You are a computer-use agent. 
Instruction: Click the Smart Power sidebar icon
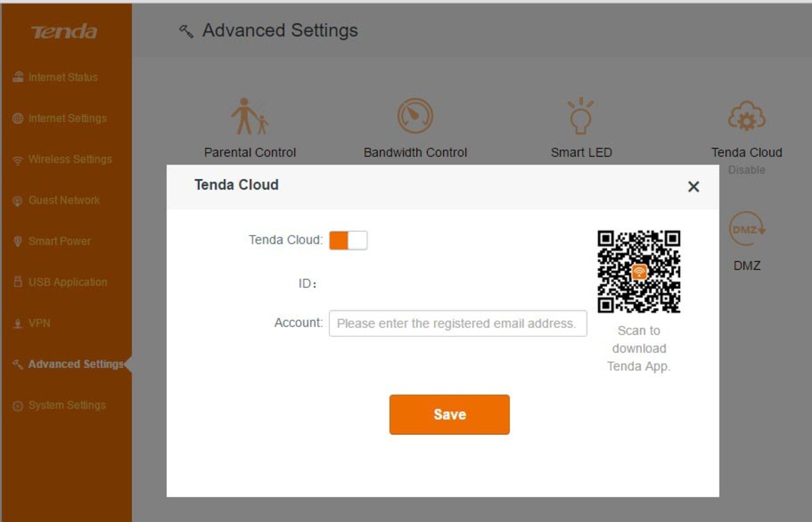[17, 242]
